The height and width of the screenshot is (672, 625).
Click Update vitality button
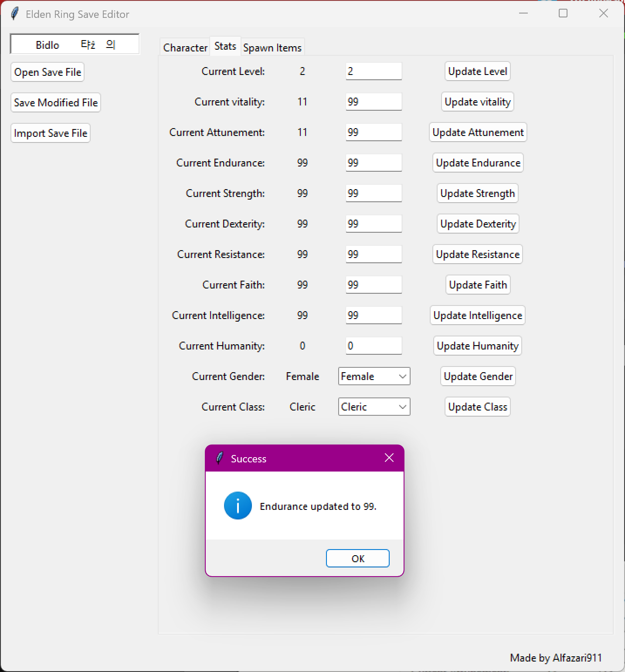pyautogui.click(x=478, y=102)
